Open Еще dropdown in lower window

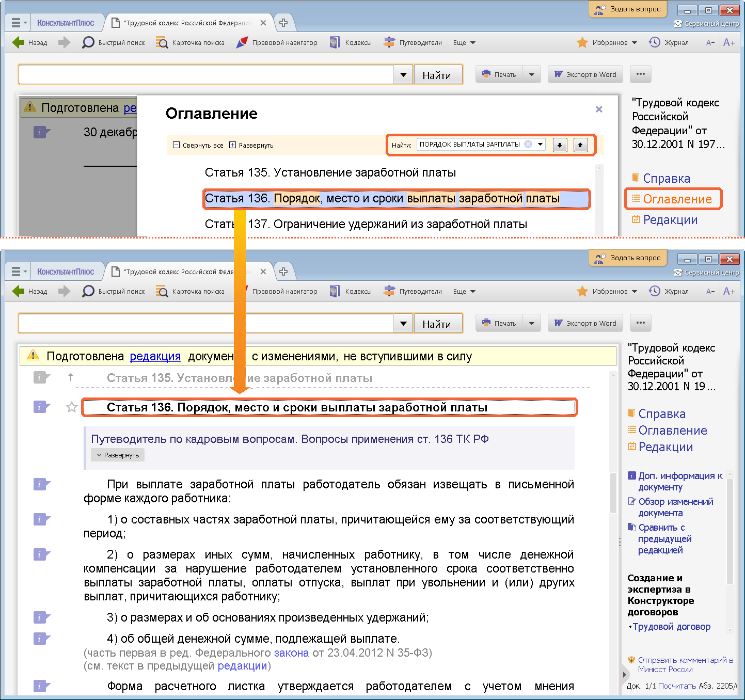(x=464, y=291)
